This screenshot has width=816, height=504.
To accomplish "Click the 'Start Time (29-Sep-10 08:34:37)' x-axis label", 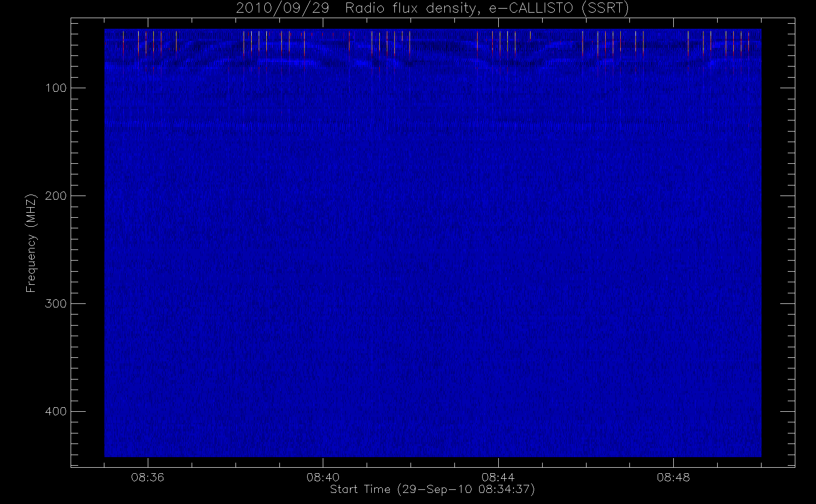I will [x=432, y=489].
